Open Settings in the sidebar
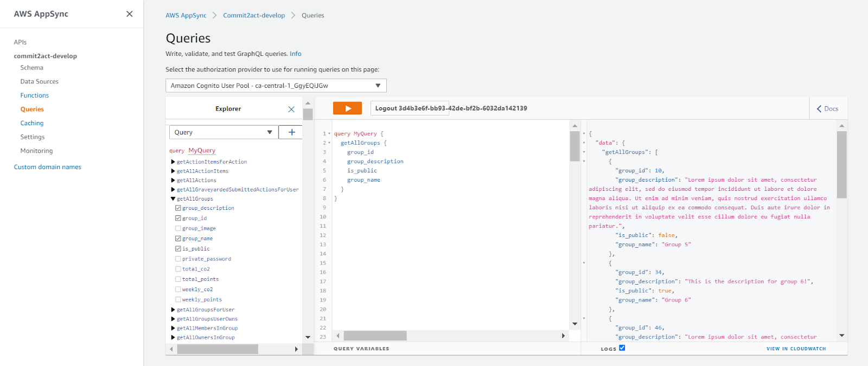 pyautogui.click(x=33, y=137)
